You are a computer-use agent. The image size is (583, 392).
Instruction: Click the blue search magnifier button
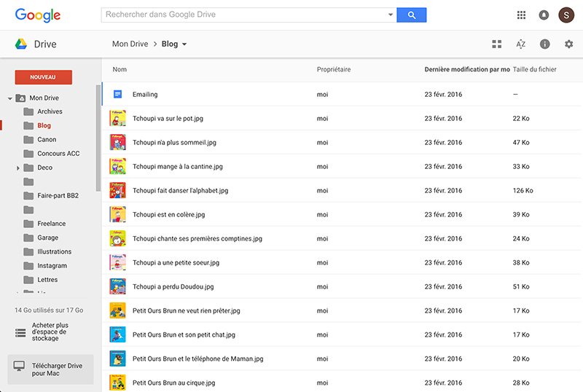click(411, 15)
